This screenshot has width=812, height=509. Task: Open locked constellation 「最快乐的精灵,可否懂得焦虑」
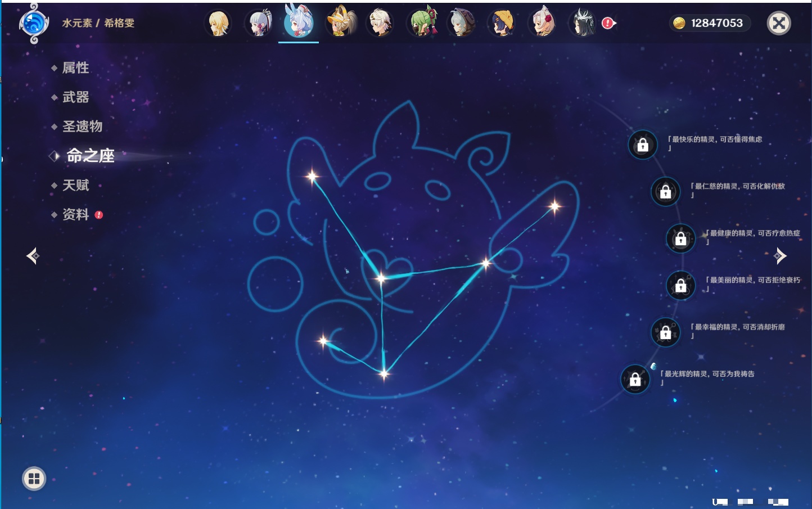pyautogui.click(x=642, y=145)
